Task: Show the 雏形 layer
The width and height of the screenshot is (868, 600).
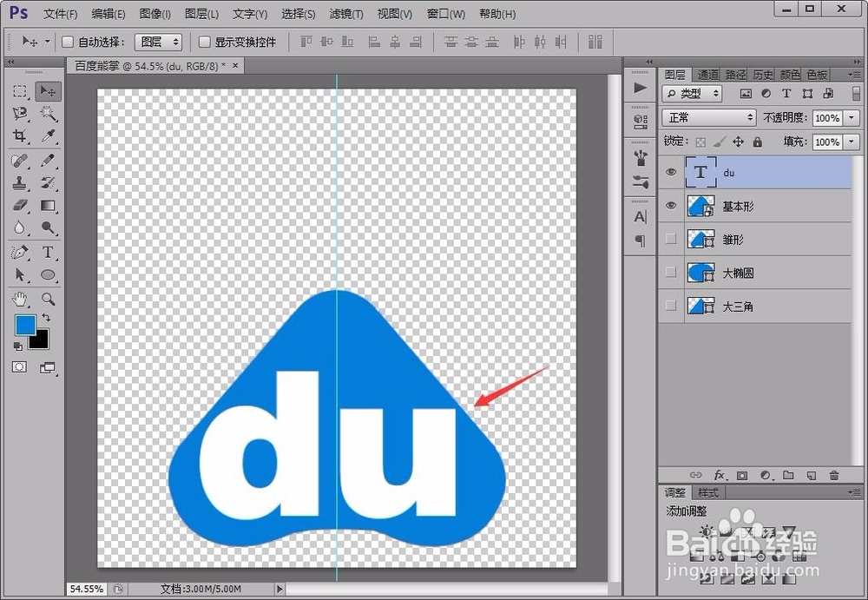Action: point(671,239)
